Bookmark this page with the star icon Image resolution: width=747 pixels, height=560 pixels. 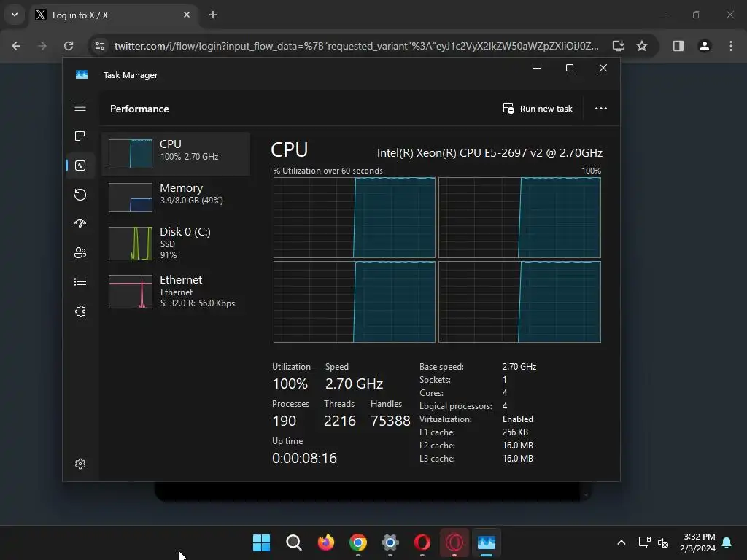642,46
